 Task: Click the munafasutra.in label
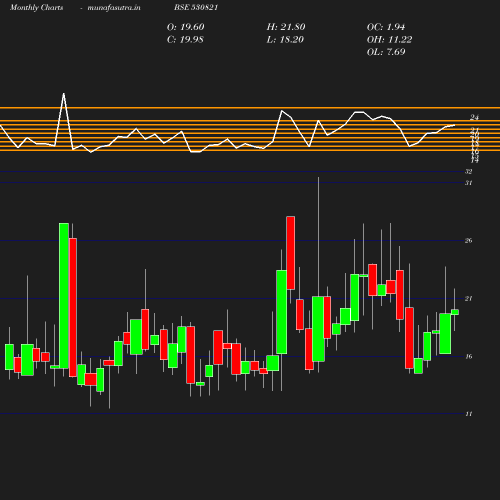point(114,8)
